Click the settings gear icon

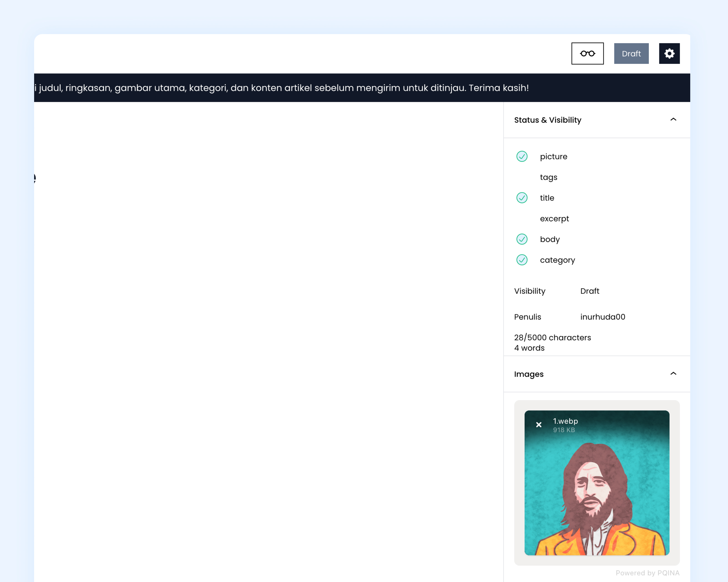pyautogui.click(x=670, y=53)
